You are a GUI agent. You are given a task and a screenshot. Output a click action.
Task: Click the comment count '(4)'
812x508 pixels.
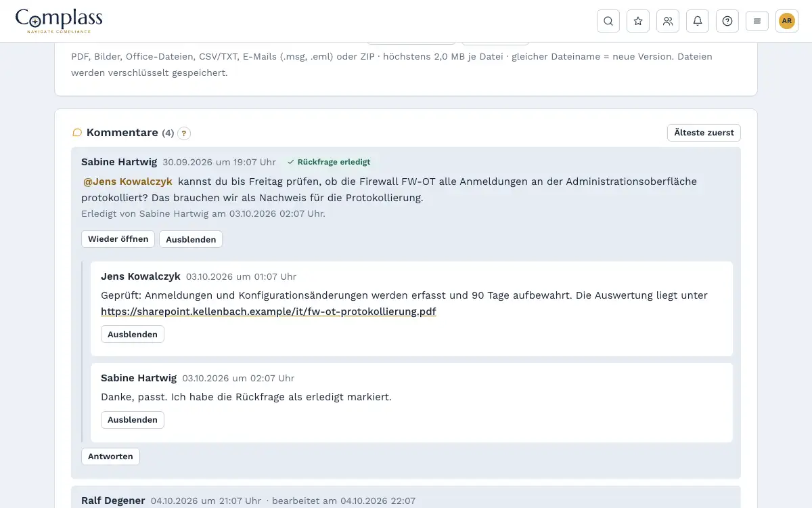(168, 133)
